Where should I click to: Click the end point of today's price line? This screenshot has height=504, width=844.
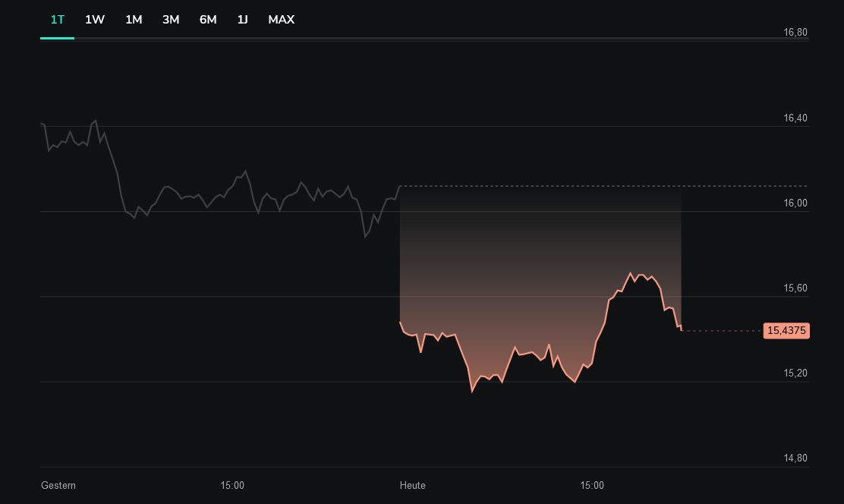coord(682,330)
